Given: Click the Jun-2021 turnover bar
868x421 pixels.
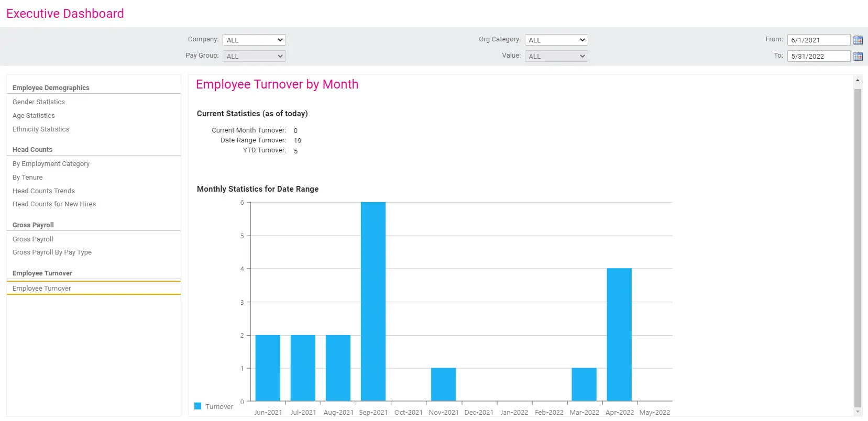Looking at the screenshot, I should pyautogui.click(x=268, y=368).
